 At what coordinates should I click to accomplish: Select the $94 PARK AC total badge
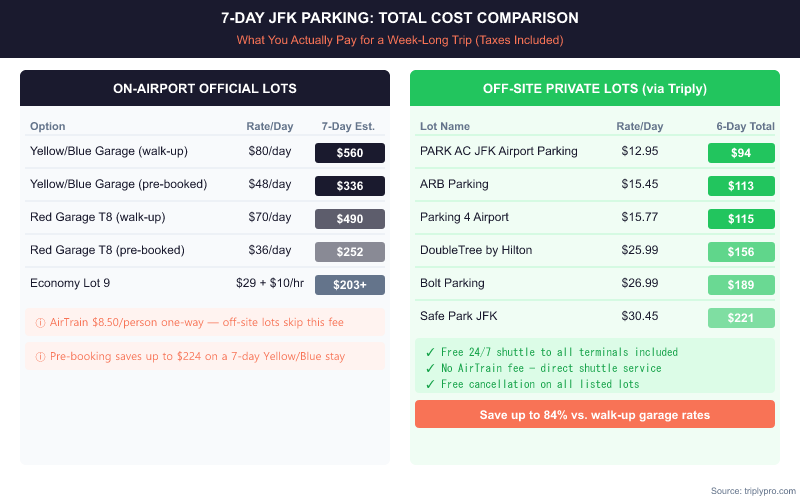click(x=741, y=153)
